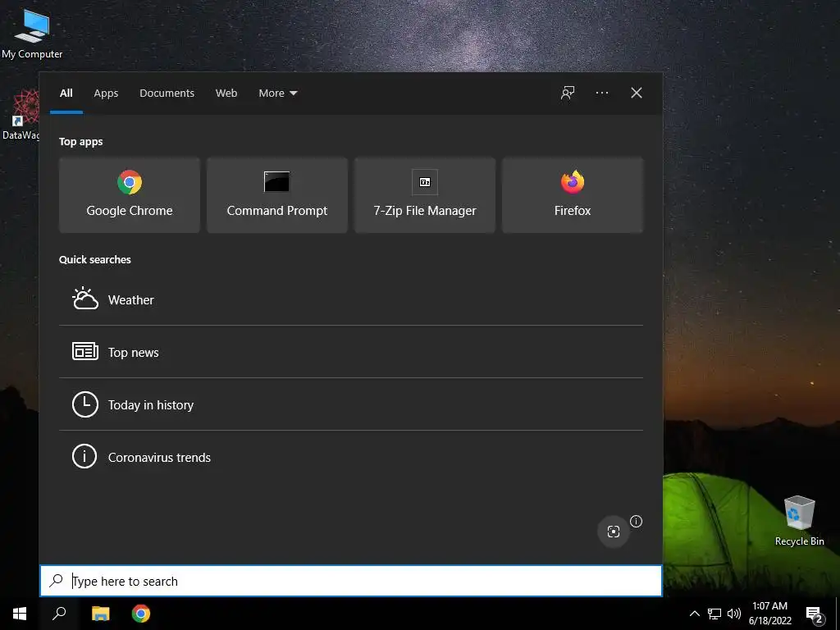Click the Weather cloud icon

(x=85, y=299)
